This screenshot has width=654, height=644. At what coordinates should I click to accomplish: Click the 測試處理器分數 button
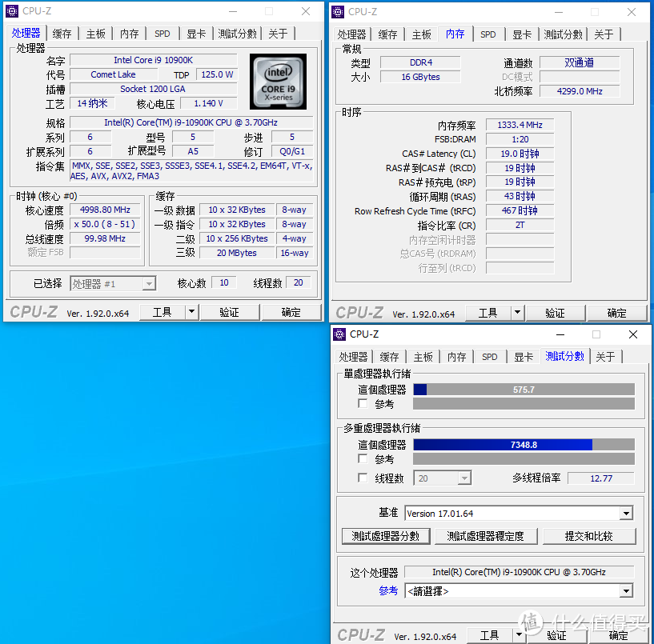click(385, 536)
